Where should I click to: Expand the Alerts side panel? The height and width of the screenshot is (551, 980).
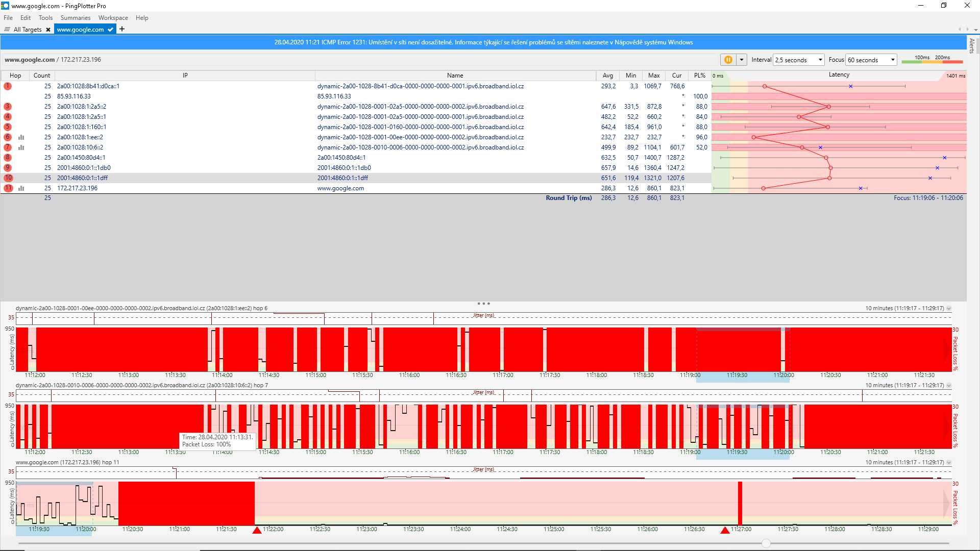pos(972,46)
